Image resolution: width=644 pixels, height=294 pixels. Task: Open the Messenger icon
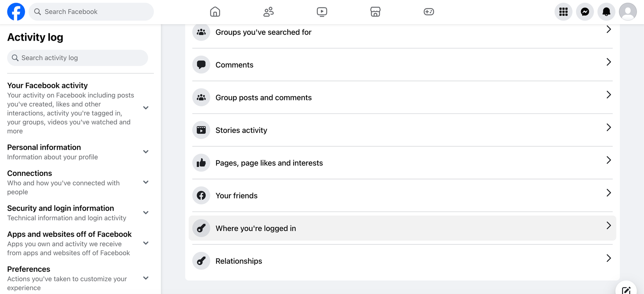[x=585, y=12]
